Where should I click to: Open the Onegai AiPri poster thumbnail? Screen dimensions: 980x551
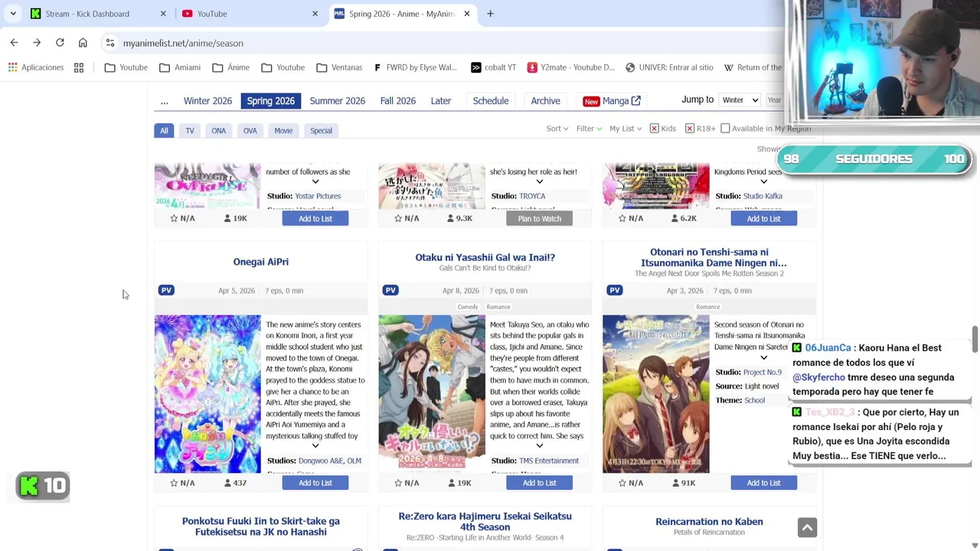coord(207,393)
